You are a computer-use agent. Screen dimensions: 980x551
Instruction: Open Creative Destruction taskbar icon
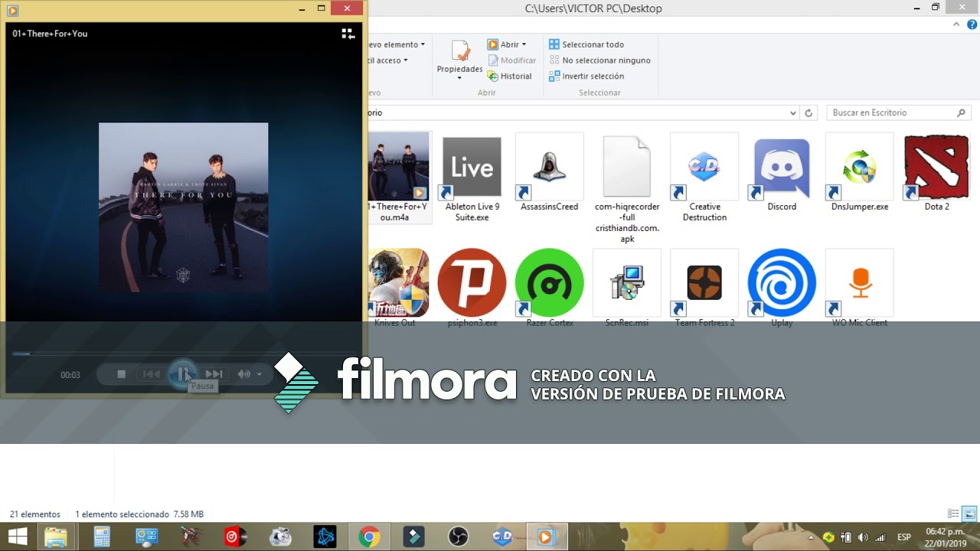click(x=503, y=537)
